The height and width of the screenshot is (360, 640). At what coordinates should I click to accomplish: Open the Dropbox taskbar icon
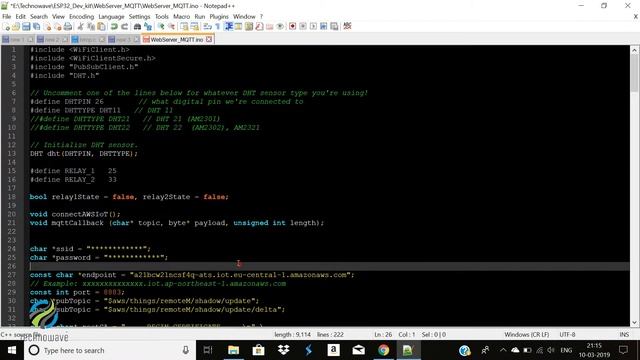(x=283, y=350)
